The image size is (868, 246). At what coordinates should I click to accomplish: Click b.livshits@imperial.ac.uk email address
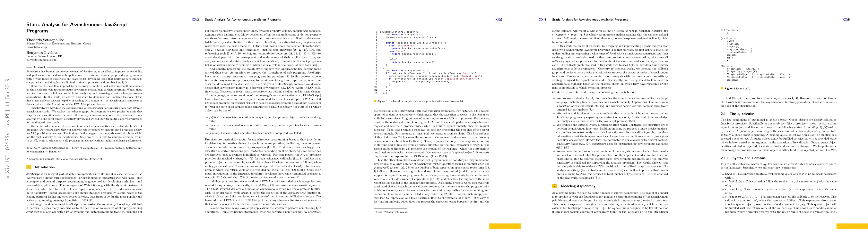(41, 60)
